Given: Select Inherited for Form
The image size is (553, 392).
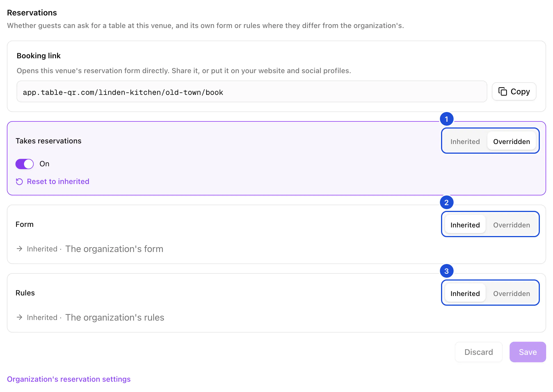Looking at the screenshot, I should tap(465, 225).
